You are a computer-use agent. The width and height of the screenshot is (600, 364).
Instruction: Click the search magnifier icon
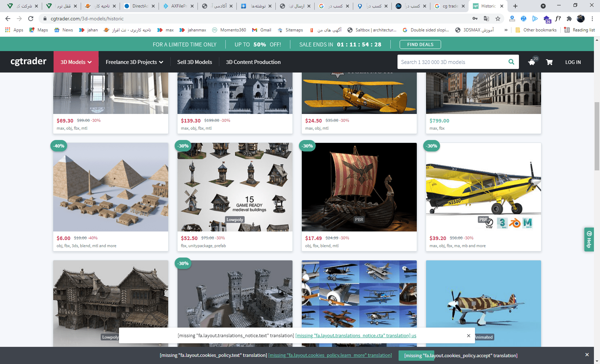tap(511, 62)
